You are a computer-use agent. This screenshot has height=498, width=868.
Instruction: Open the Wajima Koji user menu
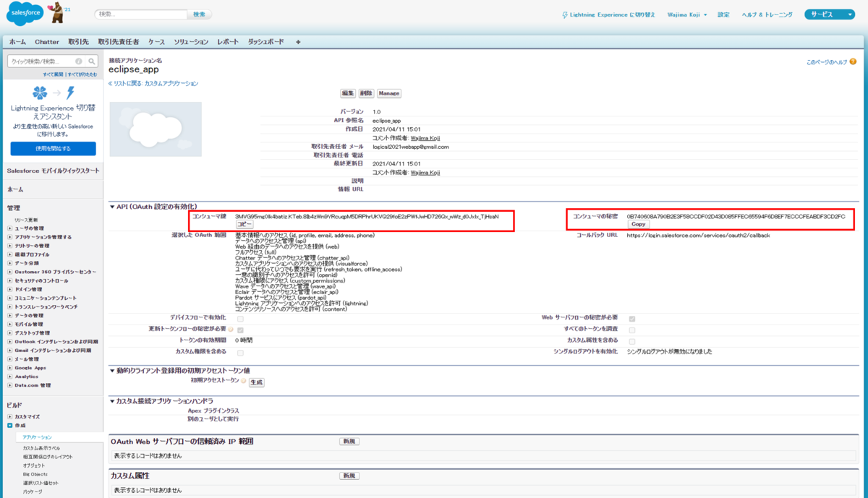click(686, 14)
